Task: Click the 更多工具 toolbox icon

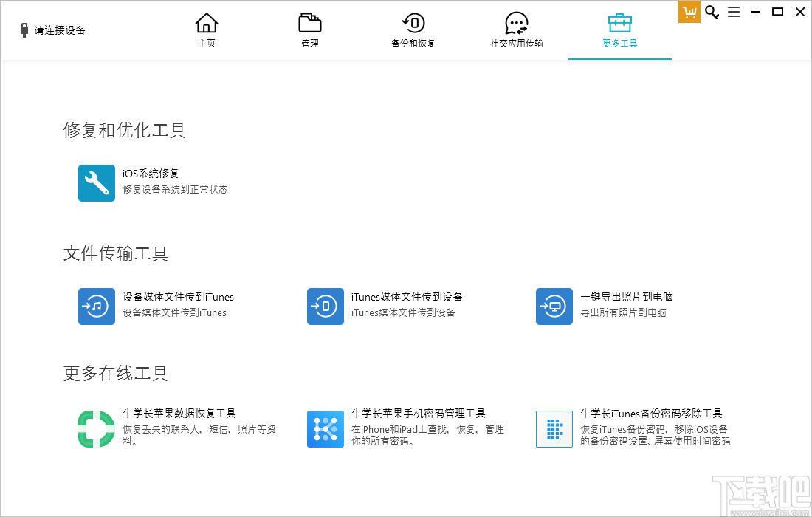Action: pos(620,23)
